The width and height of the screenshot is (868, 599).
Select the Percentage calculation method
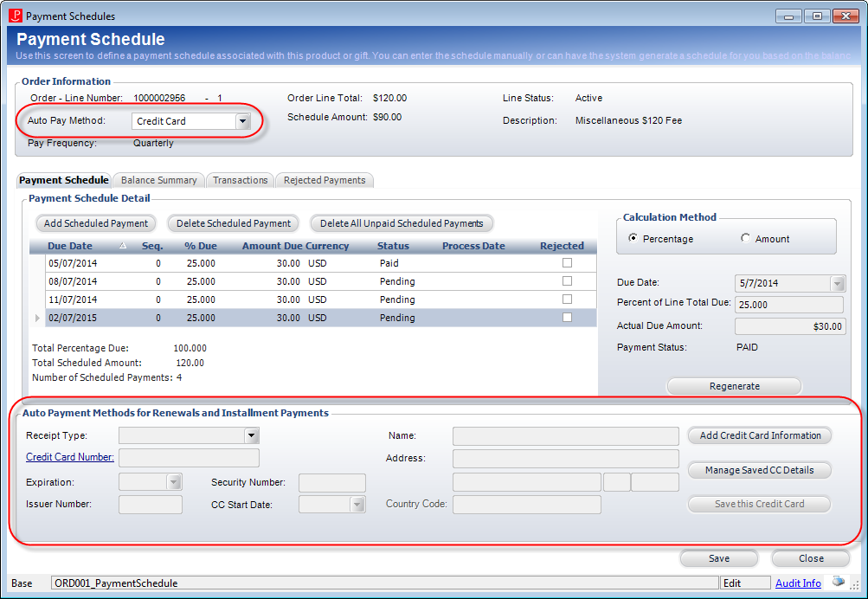tap(633, 238)
